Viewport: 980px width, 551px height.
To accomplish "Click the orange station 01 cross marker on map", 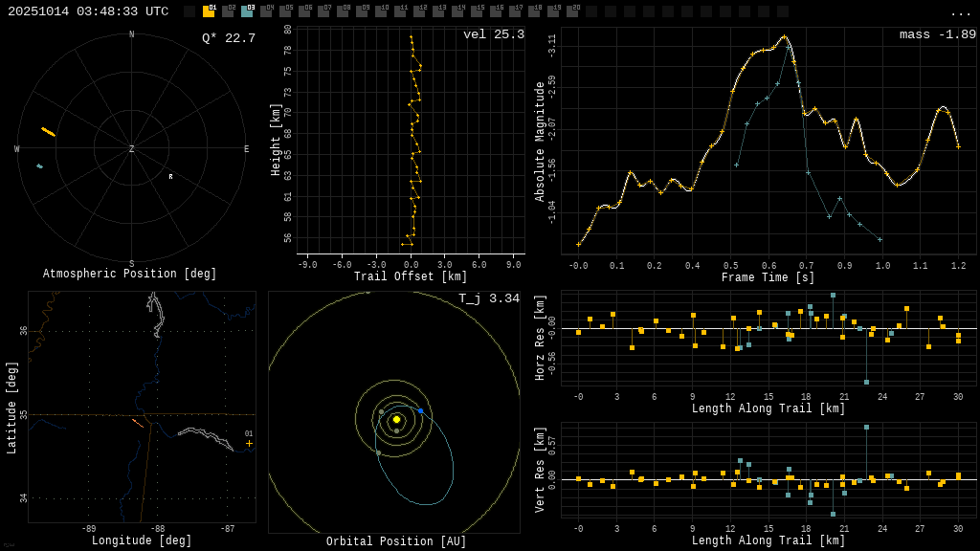I will click(x=249, y=443).
